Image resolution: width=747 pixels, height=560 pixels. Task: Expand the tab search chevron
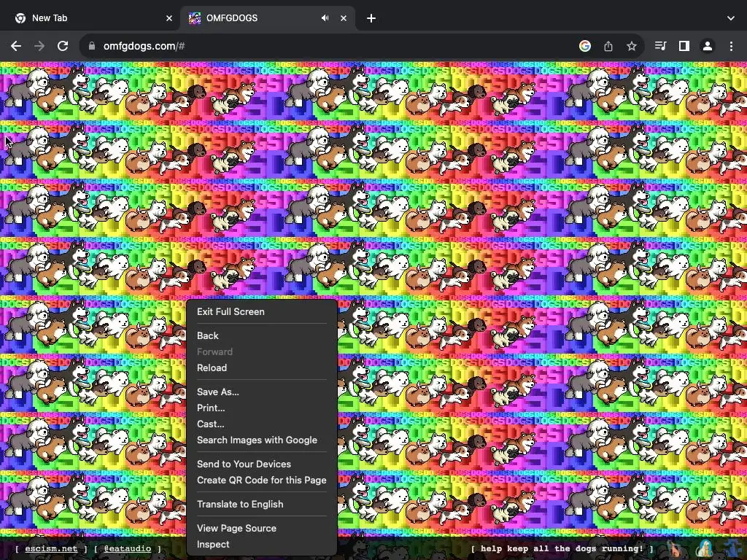click(x=731, y=18)
